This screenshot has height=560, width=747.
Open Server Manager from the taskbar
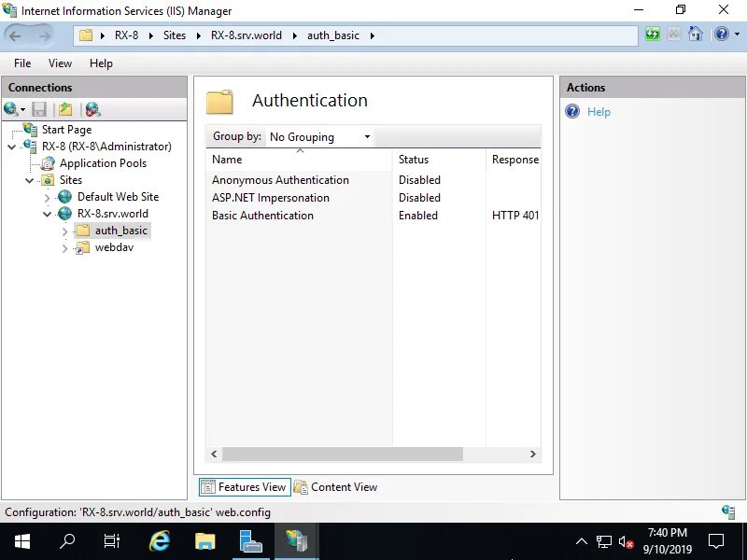pyautogui.click(x=250, y=541)
